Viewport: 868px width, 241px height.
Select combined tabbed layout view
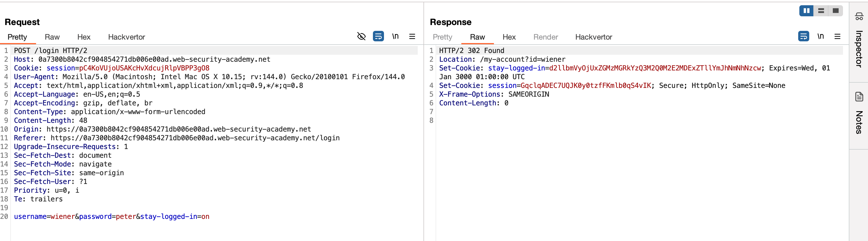click(x=835, y=11)
